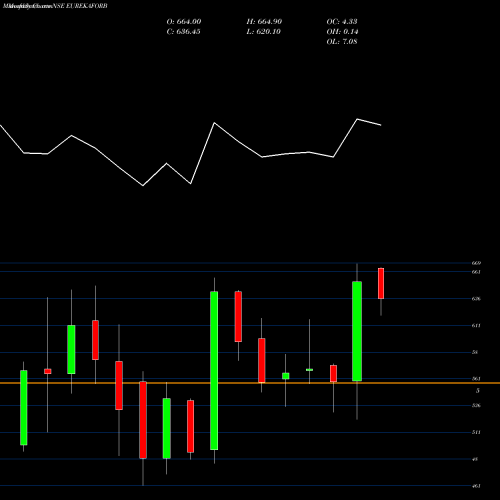Click the 661 price axis label

point(476,272)
